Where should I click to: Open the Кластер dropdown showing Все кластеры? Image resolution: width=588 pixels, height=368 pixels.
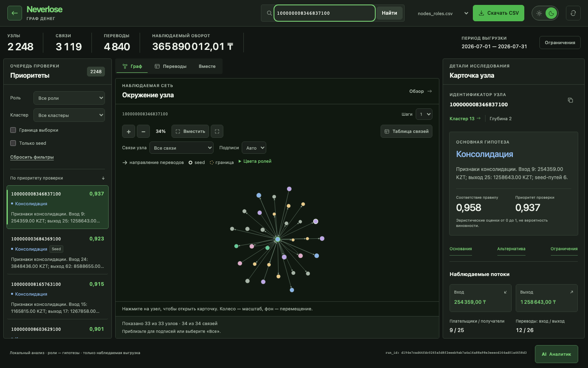click(x=69, y=115)
